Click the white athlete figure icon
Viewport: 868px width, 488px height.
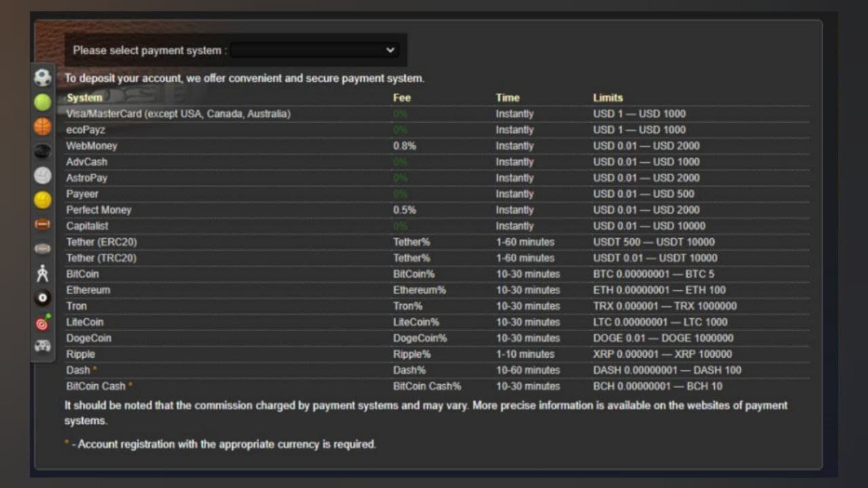coord(43,274)
